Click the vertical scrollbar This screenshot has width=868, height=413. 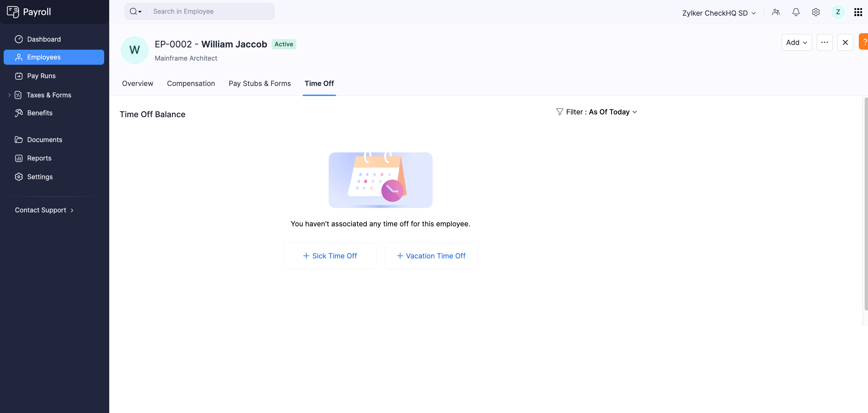pyautogui.click(x=866, y=204)
